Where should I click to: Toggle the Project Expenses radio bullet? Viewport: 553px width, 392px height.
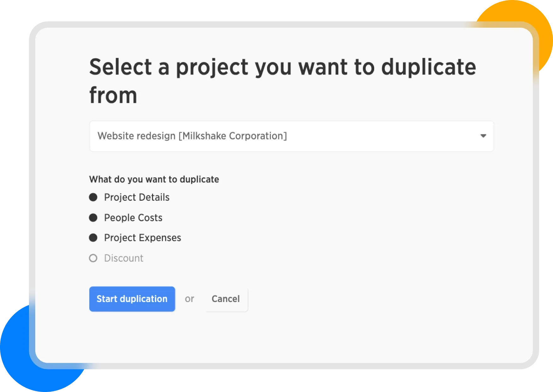point(93,238)
